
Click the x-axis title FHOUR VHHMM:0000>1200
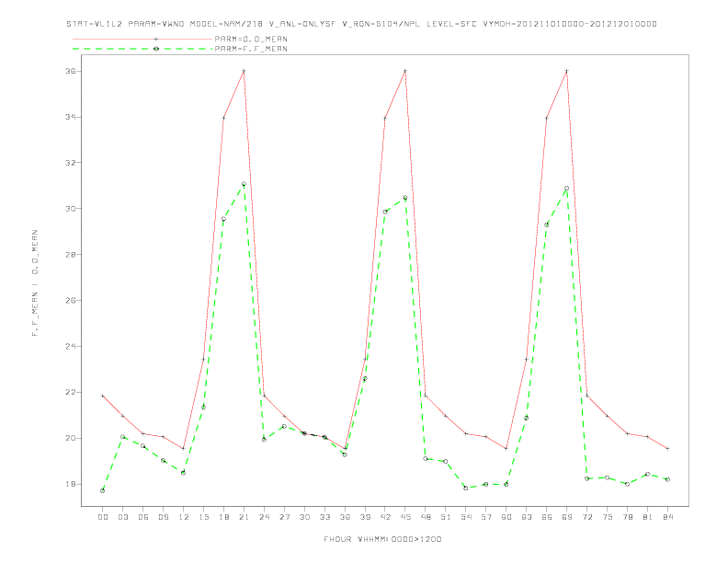point(382,539)
